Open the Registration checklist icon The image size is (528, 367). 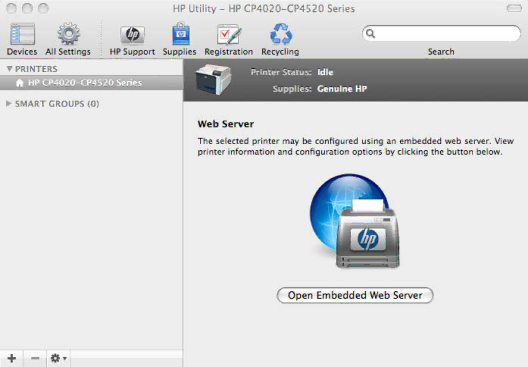coord(229,34)
